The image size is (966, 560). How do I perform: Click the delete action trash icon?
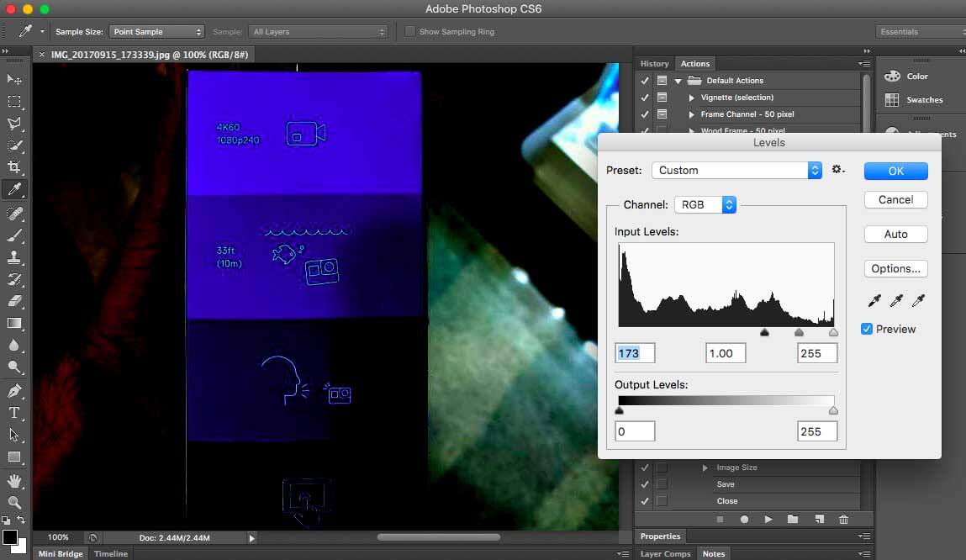843,520
